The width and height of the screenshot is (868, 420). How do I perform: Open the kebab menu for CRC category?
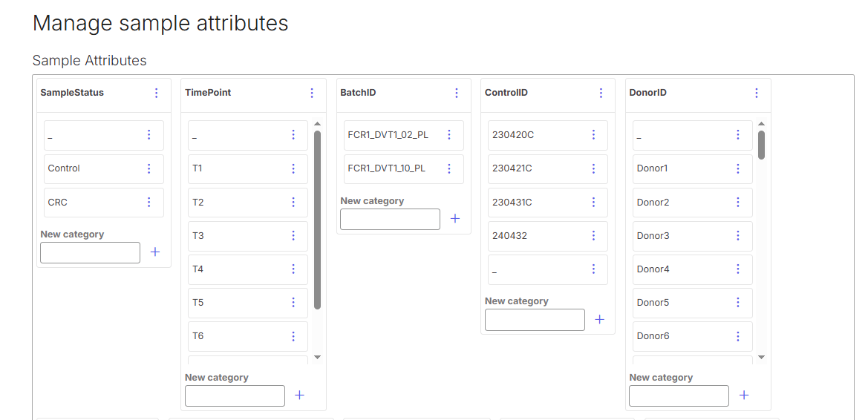(x=149, y=202)
